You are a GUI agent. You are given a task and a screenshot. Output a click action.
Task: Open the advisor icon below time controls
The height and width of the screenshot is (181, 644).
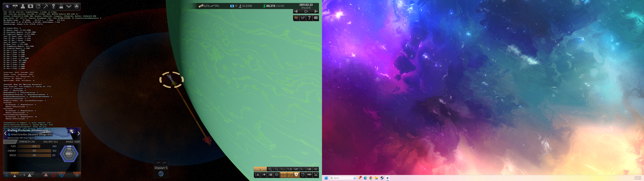[296, 18]
